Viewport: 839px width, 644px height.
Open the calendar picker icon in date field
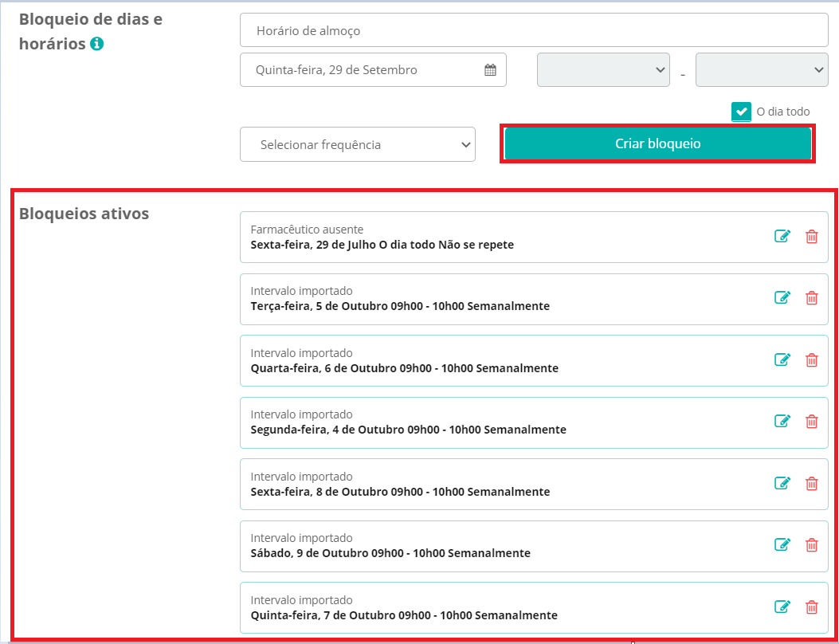click(490, 69)
